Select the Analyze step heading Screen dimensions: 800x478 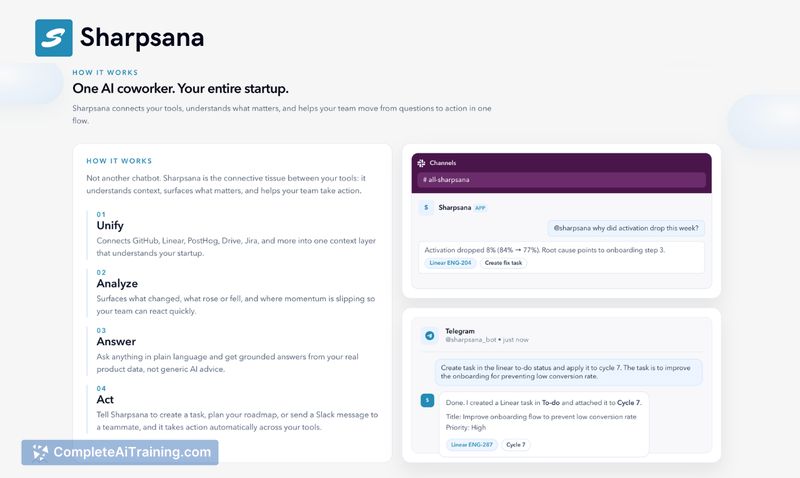(x=117, y=283)
